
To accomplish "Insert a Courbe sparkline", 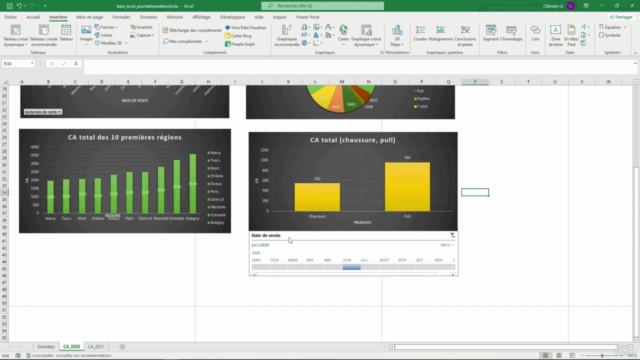I will [x=420, y=33].
